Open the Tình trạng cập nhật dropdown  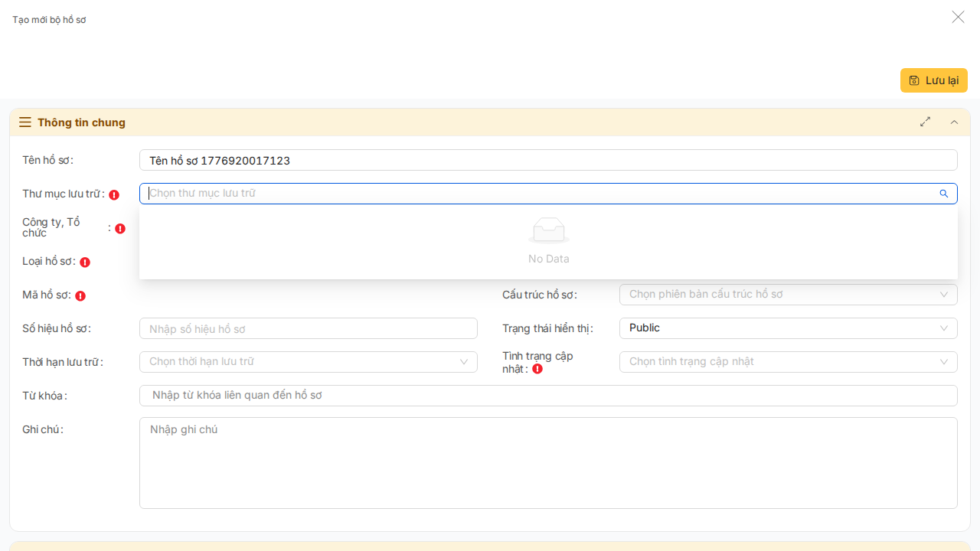[788, 362]
